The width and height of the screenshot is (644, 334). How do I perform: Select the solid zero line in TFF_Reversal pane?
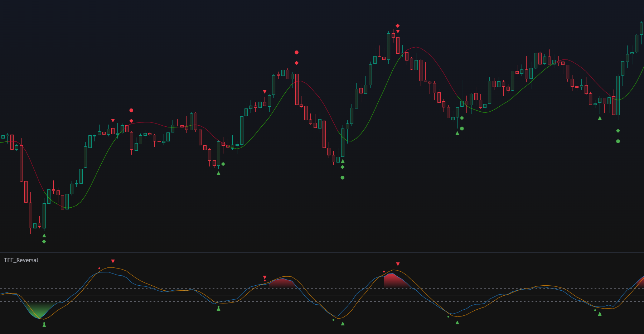(x=322, y=295)
